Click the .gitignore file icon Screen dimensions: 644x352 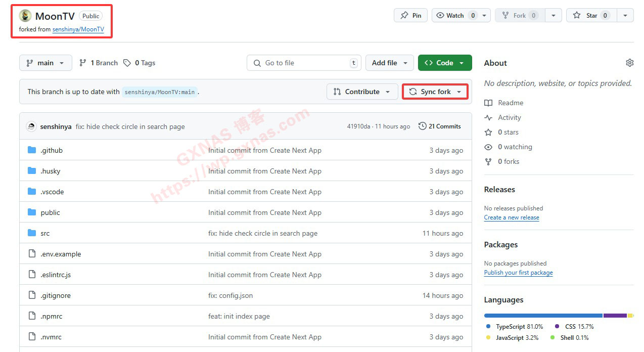pyautogui.click(x=32, y=295)
